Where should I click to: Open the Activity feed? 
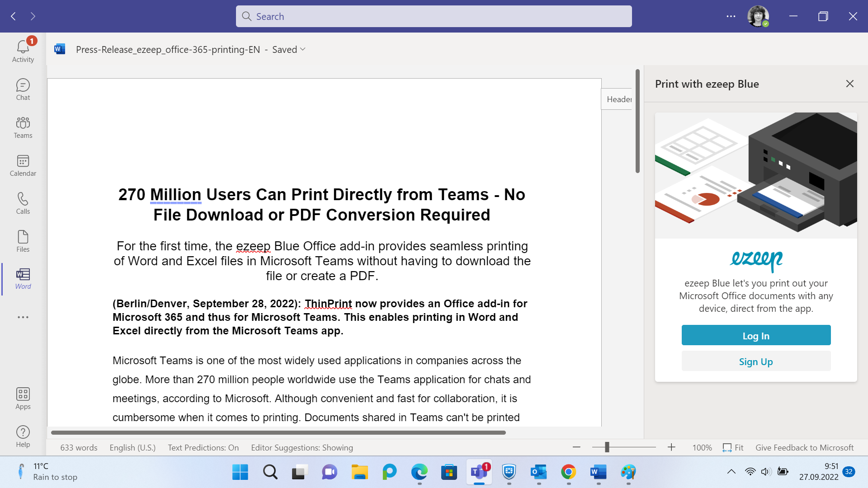point(23,51)
